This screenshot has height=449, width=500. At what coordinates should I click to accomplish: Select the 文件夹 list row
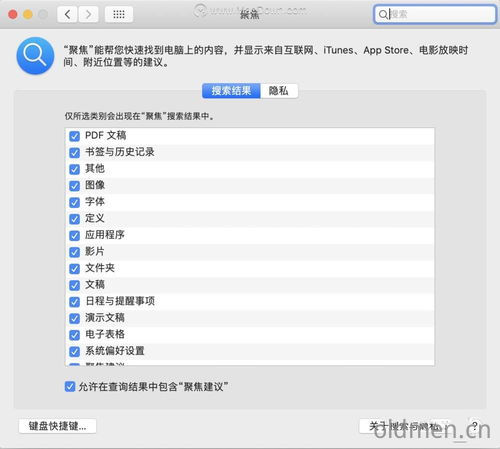[250, 268]
